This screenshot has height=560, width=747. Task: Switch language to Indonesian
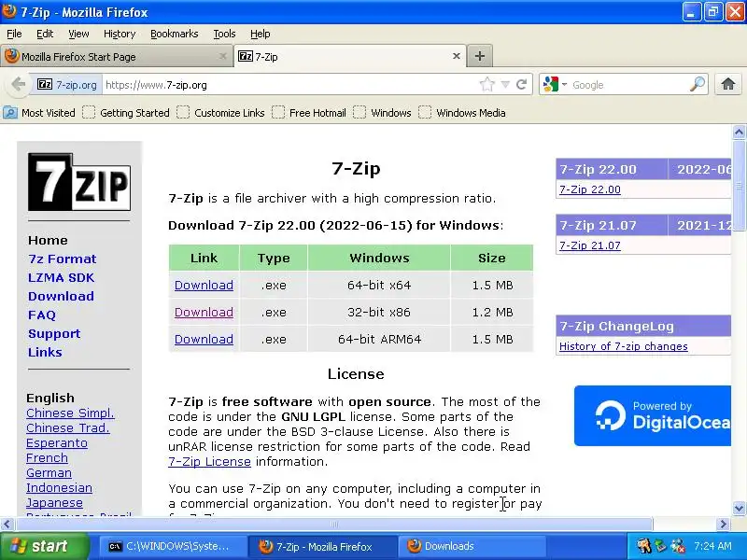pos(59,487)
